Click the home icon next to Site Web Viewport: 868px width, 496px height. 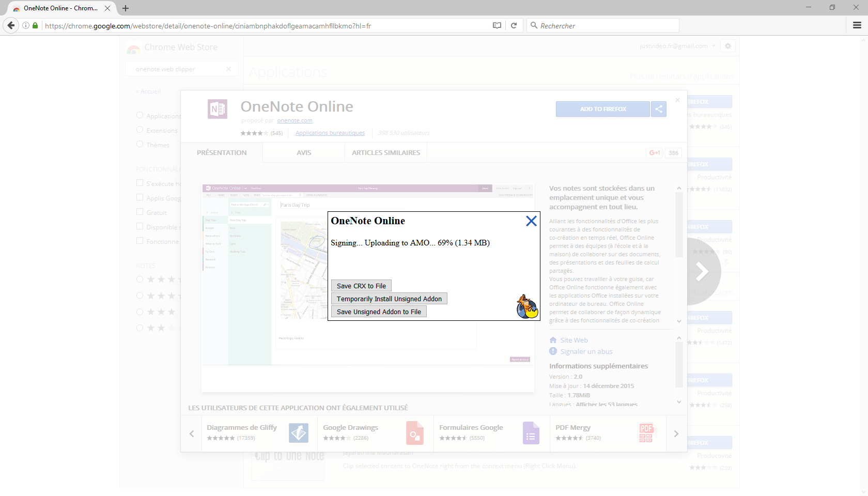(553, 340)
